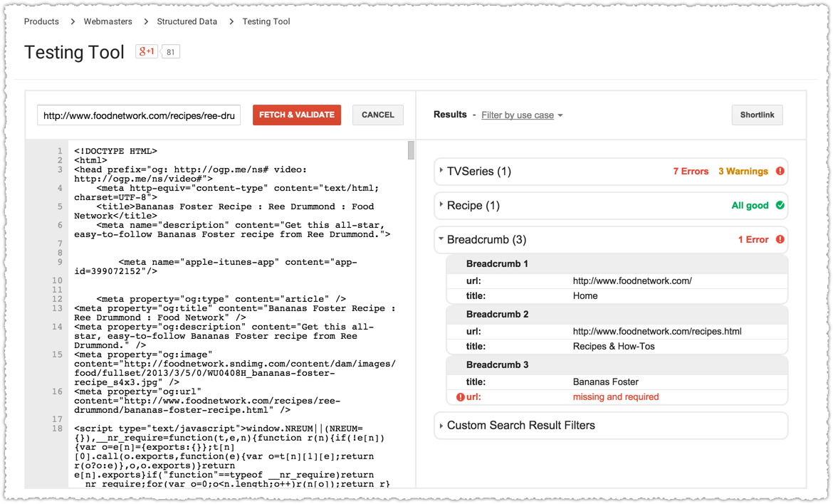The width and height of the screenshot is (833, 504).
Task: Click the URL input field
Action: [x=139, y=115]
